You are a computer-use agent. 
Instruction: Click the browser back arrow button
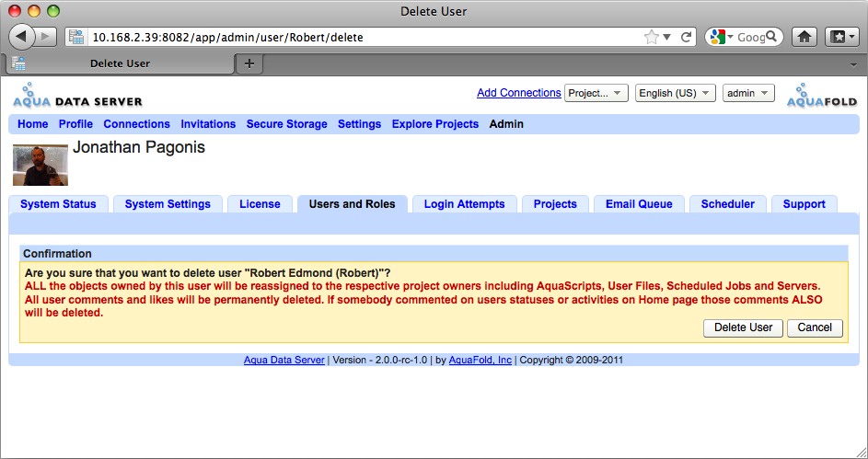click(x=21, y=37)
